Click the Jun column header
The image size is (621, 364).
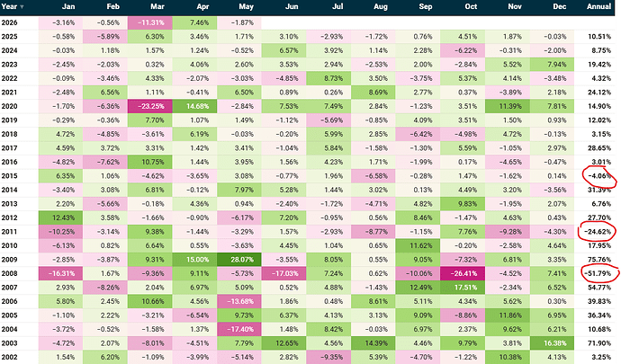tap(292, 6)
